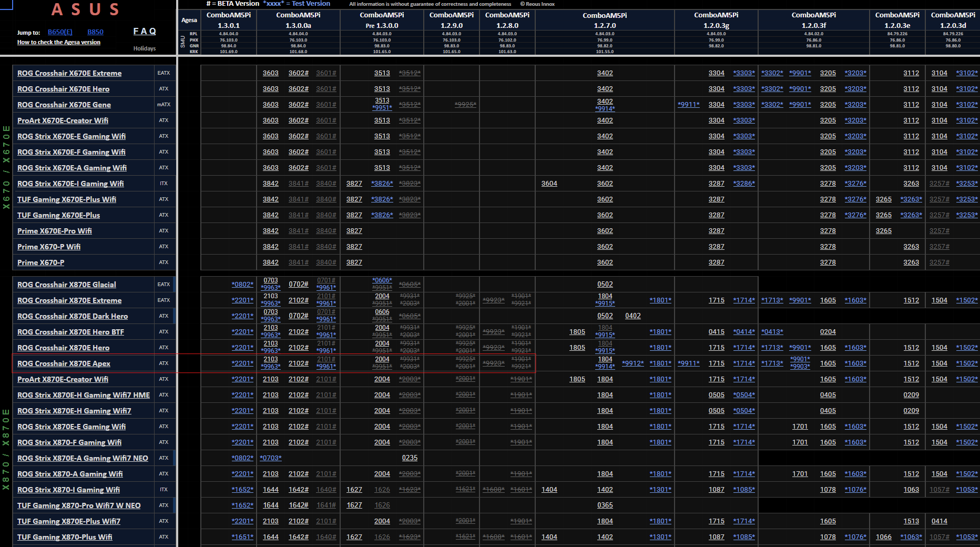
Task: Open the B650(E) jump link
Action: [60, 32]
